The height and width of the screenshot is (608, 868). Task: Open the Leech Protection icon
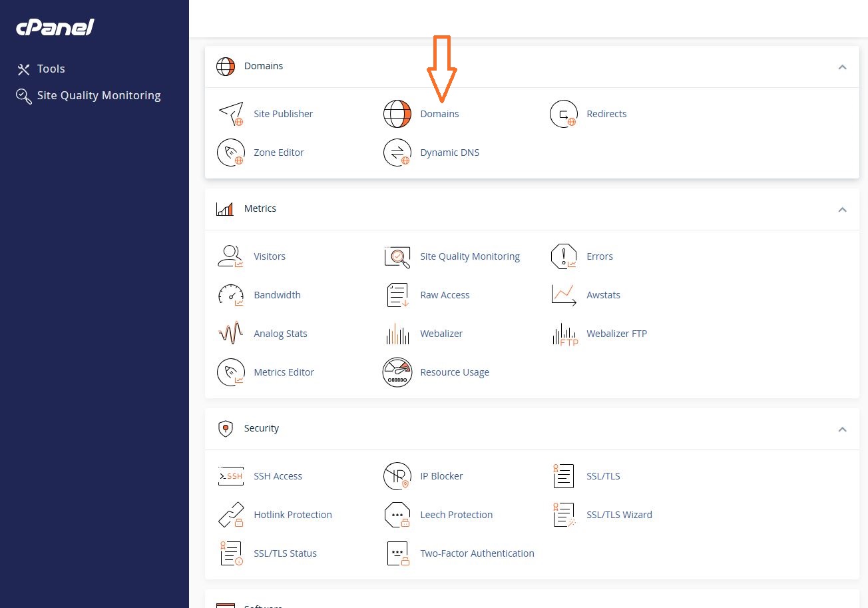(x=397, y=515)
